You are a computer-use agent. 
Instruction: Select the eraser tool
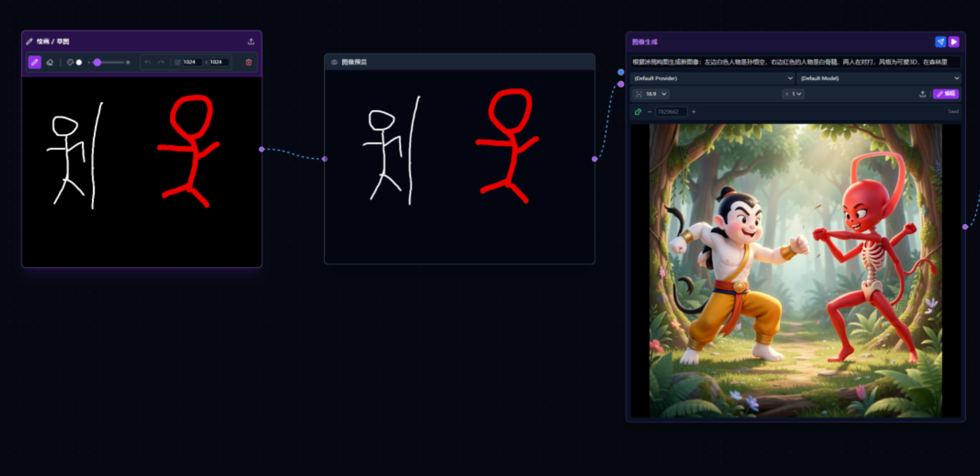pyautogui.click(x=50, y=62)
